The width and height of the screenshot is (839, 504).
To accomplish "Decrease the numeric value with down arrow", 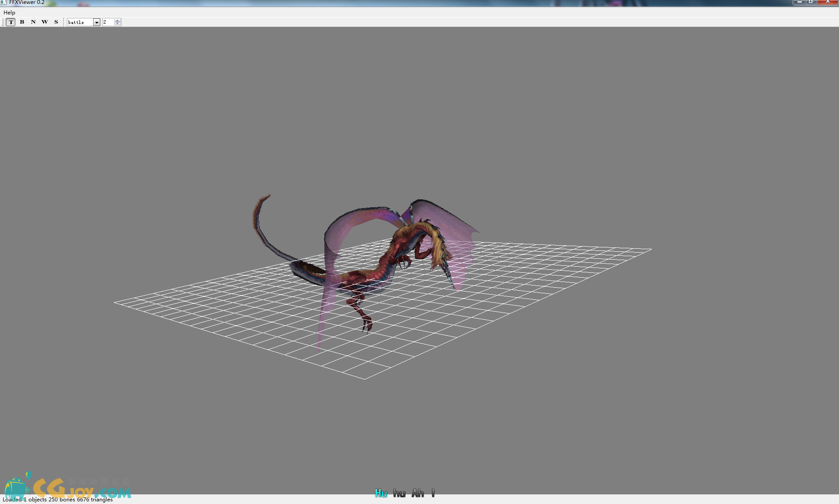I will pyautogui.click(x=118, y=24).
